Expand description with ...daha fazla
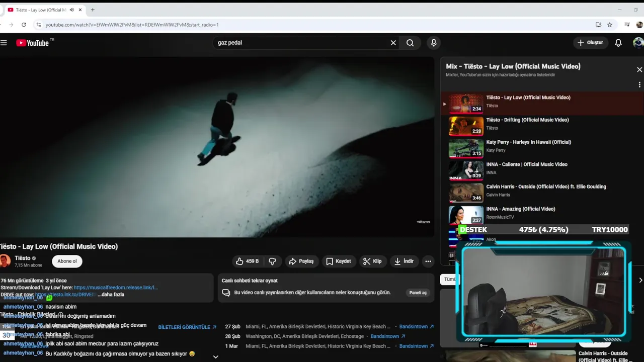The height and width of the screenshot is (362, 644). point(111,295)
